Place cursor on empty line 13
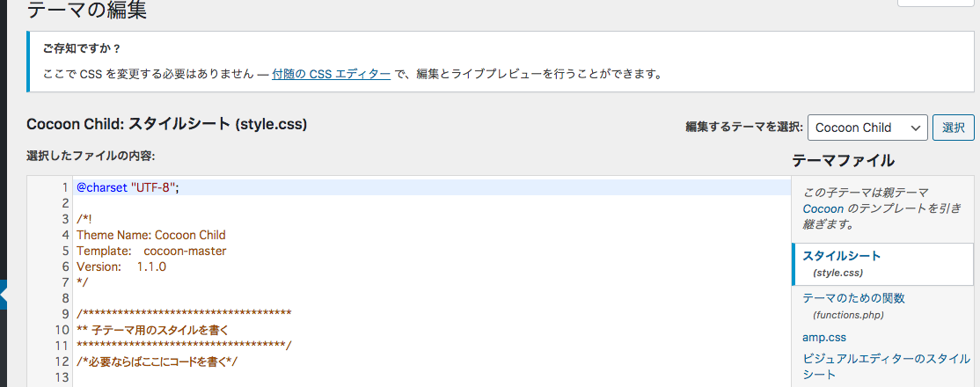The width and height of the screenshot is (980, 387). pyautogui.click(x=431, y=377)
